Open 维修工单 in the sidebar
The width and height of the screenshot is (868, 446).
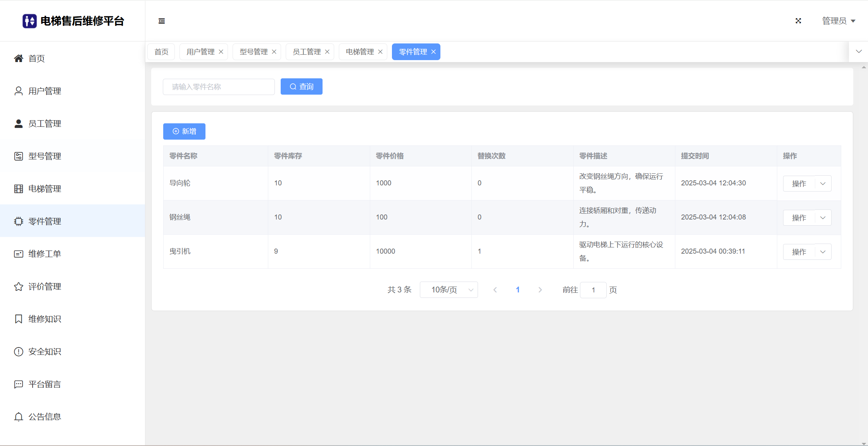(x=45, y=254)
